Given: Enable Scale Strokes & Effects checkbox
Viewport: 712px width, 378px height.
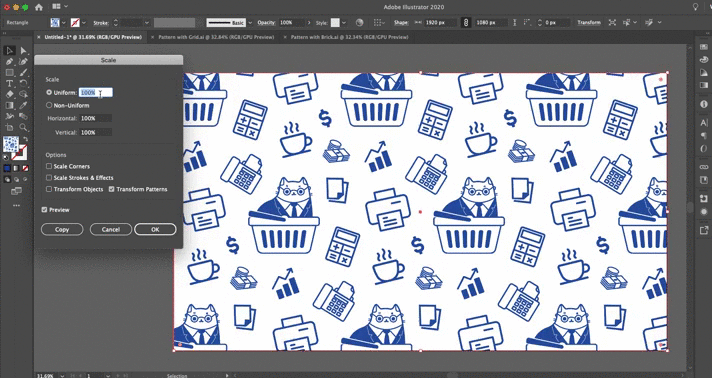Looking at the screenshot, I should [49, 178].
